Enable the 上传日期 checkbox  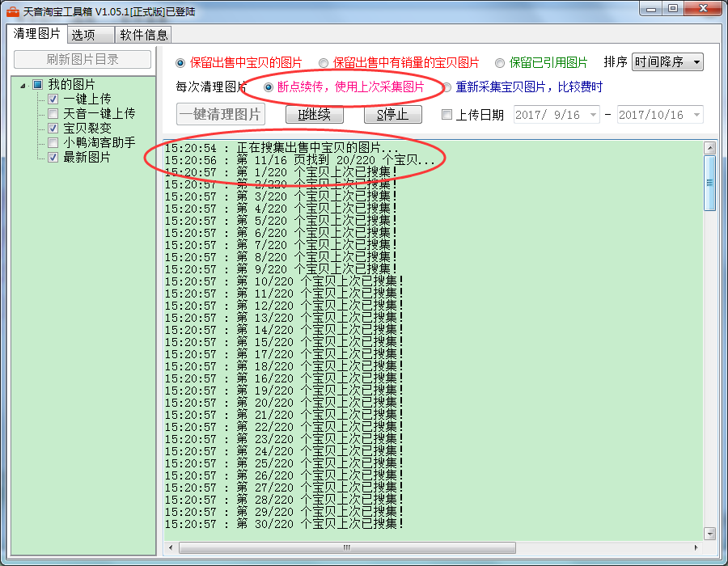coord(447,115)
